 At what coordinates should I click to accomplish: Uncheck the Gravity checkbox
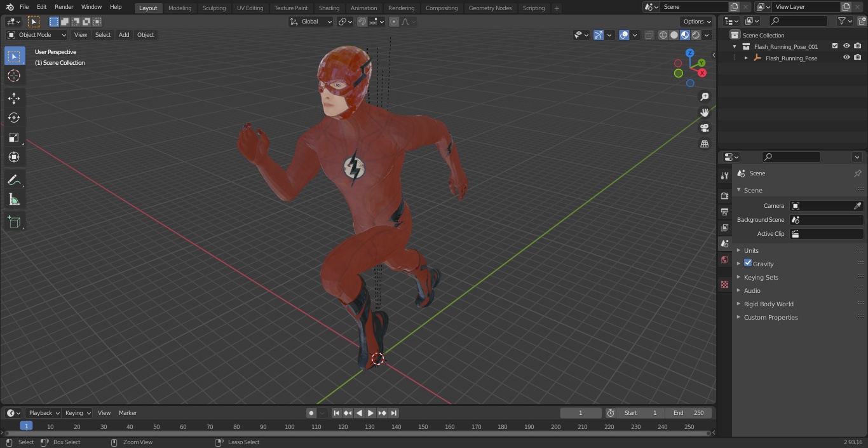[x=748, y=263]
